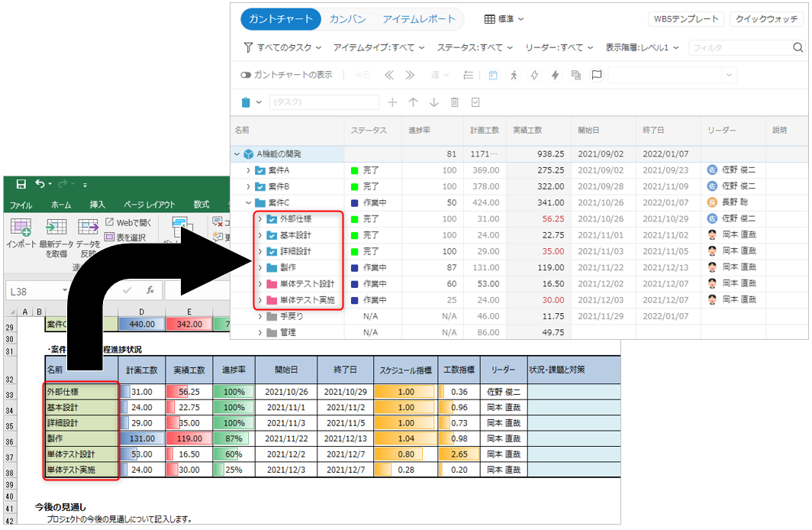The width and height of the screenshot is (812, 530).
Task: Switch to the カンバン tab
Action: [x=347, y=19]
